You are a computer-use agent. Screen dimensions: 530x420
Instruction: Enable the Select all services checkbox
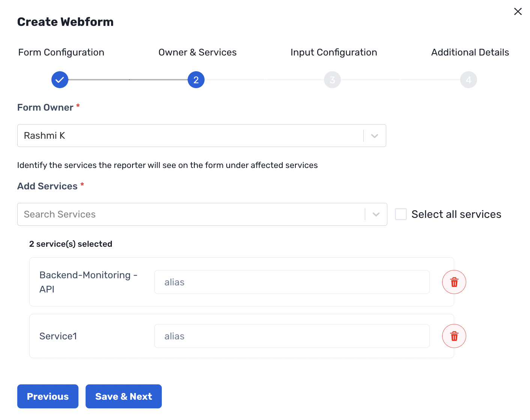[401, 214]
